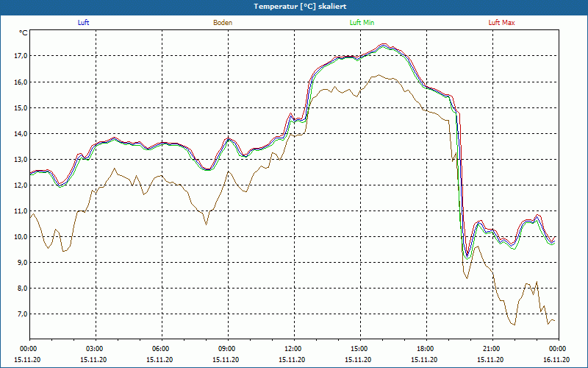Click the °C unit label on axis
Viewport: 588px width, 368px height.
tap(23, 33)
